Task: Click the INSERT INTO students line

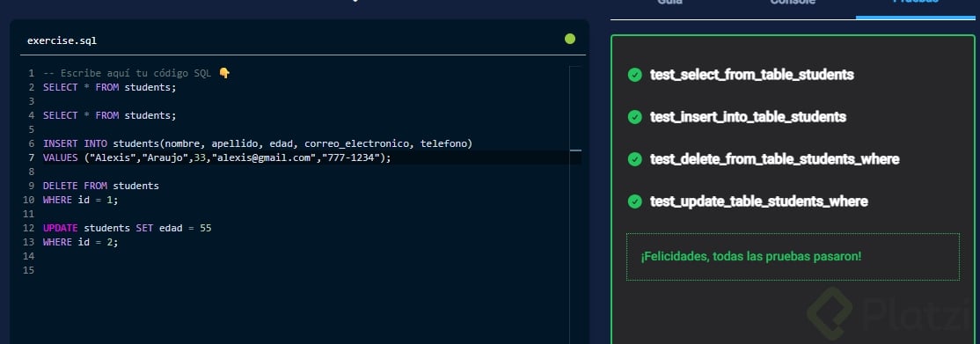Action: (258, 144)
